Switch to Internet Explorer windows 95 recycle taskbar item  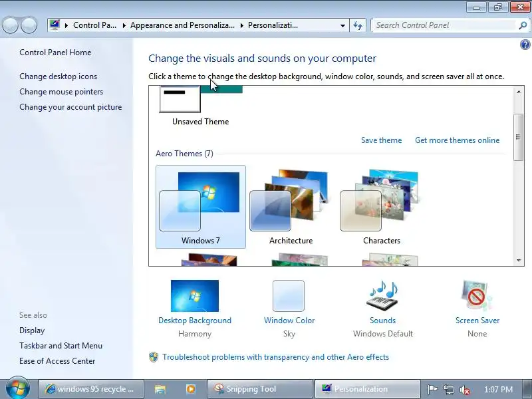coord(91,389)
